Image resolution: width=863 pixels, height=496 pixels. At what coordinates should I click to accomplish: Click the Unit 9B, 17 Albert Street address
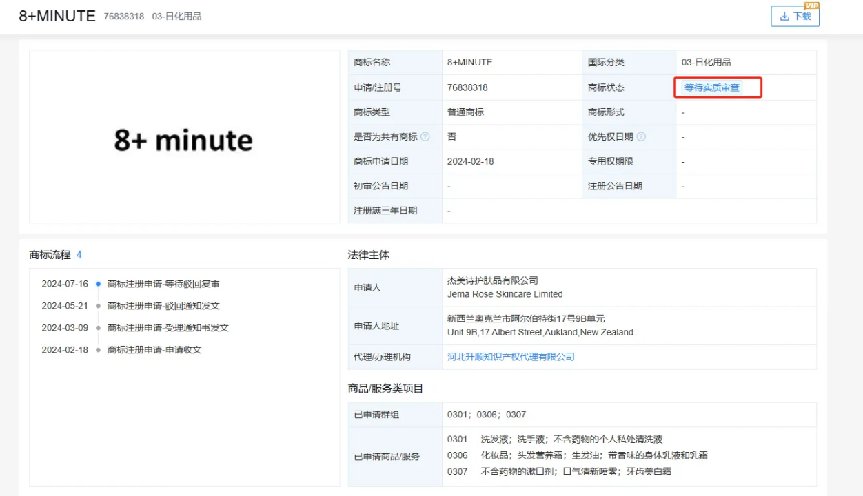pyautogui.click(x=540, y=332)
